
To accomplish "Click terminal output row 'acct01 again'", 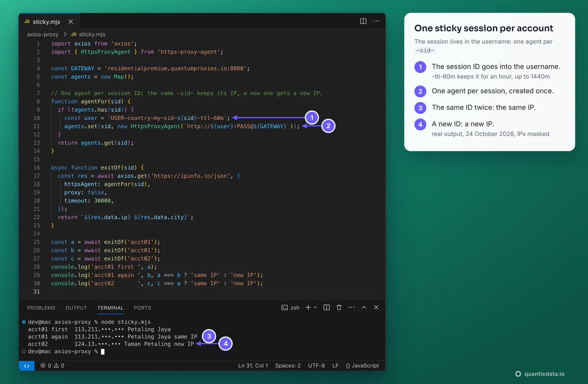I will (112, 337).
